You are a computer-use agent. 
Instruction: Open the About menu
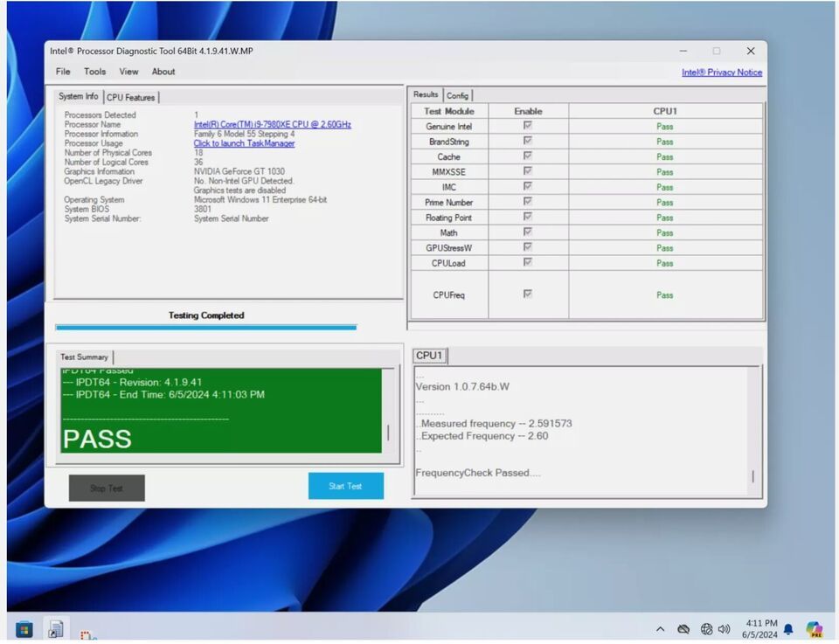(163, 72)
